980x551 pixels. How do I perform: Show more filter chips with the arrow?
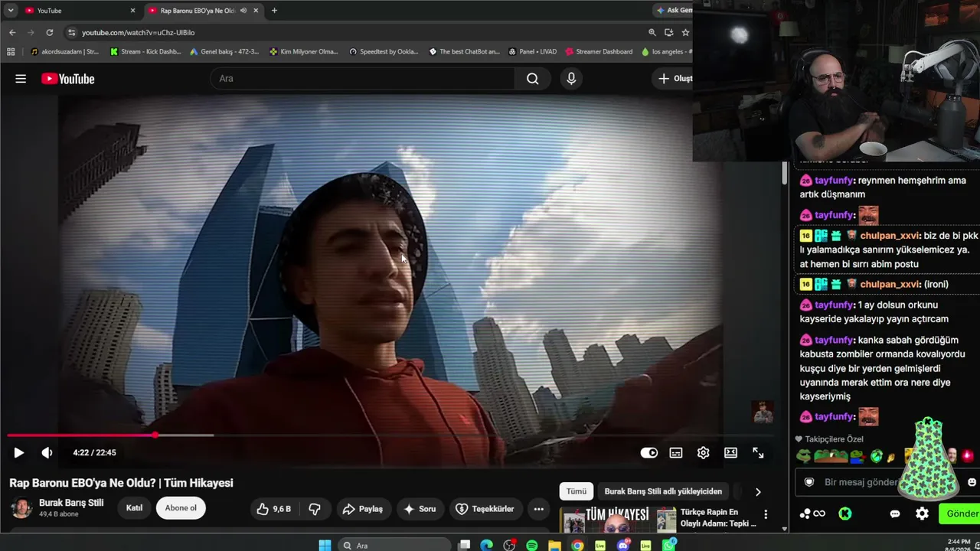coord(758,492)
